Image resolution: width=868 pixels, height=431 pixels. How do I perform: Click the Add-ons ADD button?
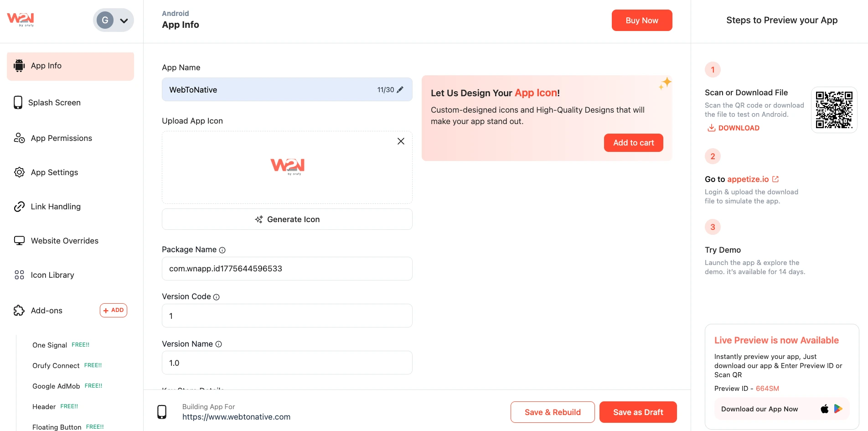pyautogui.click(x=114, y=311)
